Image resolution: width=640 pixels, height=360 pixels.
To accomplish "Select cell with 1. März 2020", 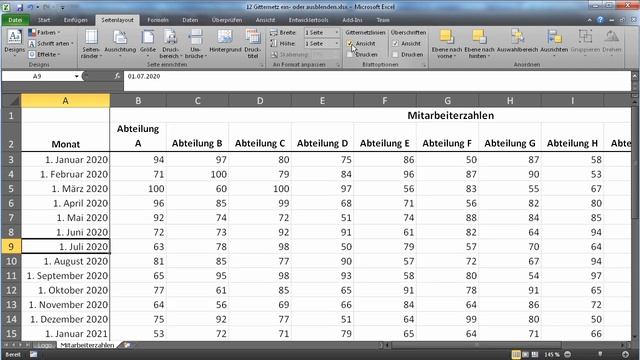I will tap(65, 189).
